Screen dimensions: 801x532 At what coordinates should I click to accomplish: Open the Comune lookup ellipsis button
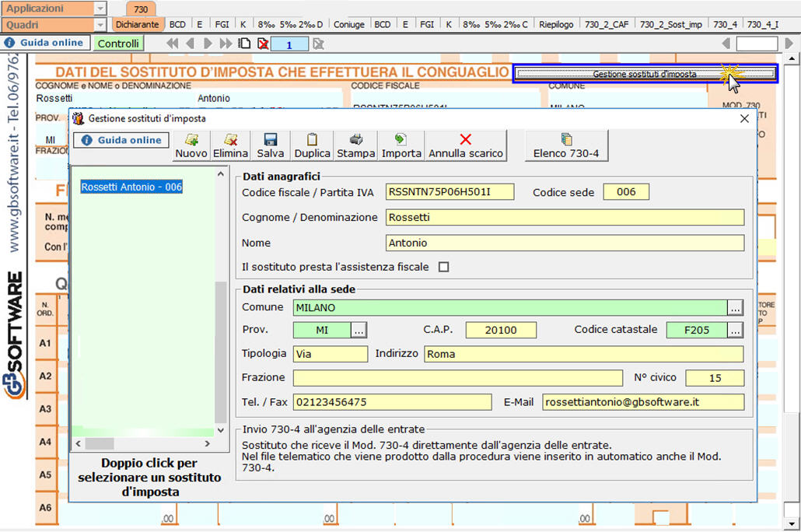735,308
